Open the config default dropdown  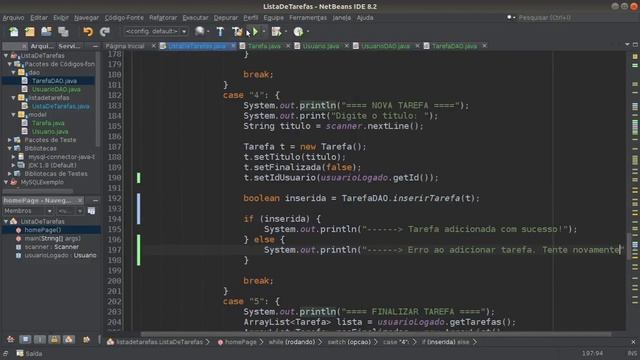(x=156, y=31)
